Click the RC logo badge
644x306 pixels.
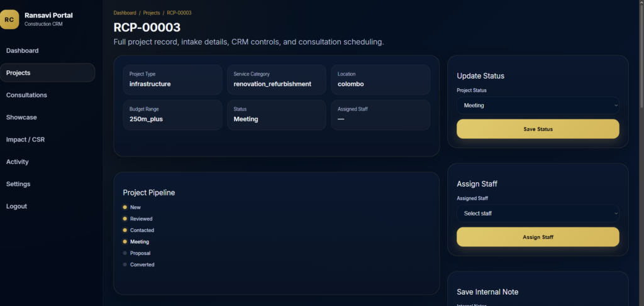coord(9,19)
